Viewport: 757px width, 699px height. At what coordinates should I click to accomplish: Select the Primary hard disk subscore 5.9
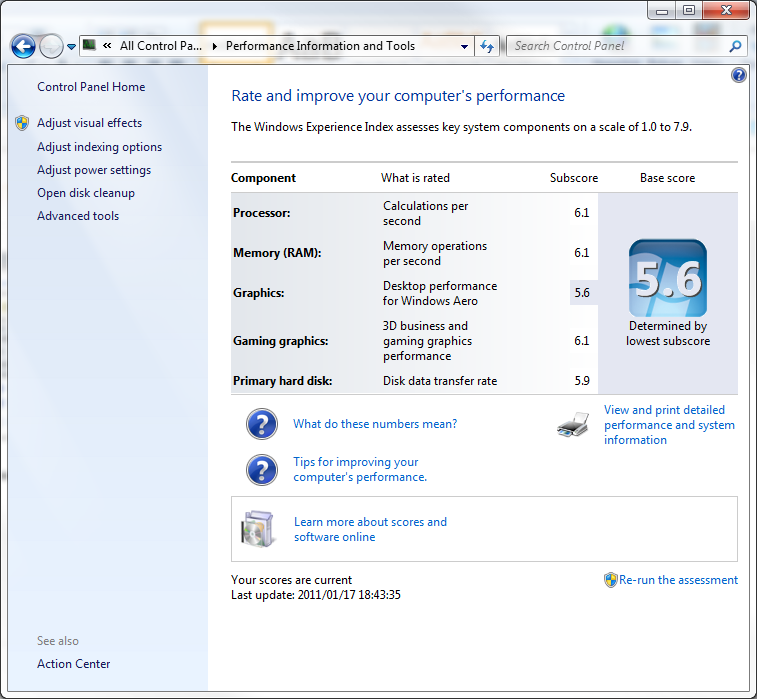click(582, 381)
